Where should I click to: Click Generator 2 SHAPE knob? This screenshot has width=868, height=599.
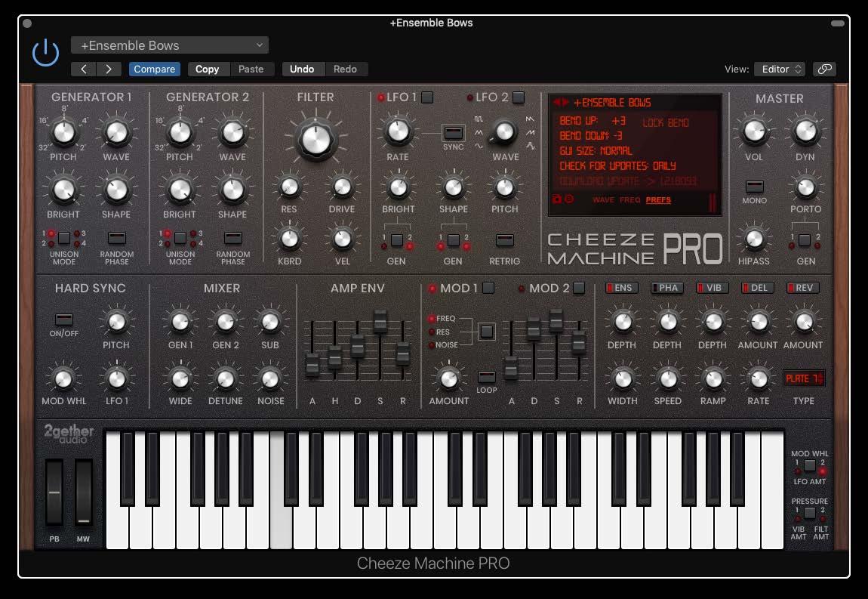coord(232,190)
